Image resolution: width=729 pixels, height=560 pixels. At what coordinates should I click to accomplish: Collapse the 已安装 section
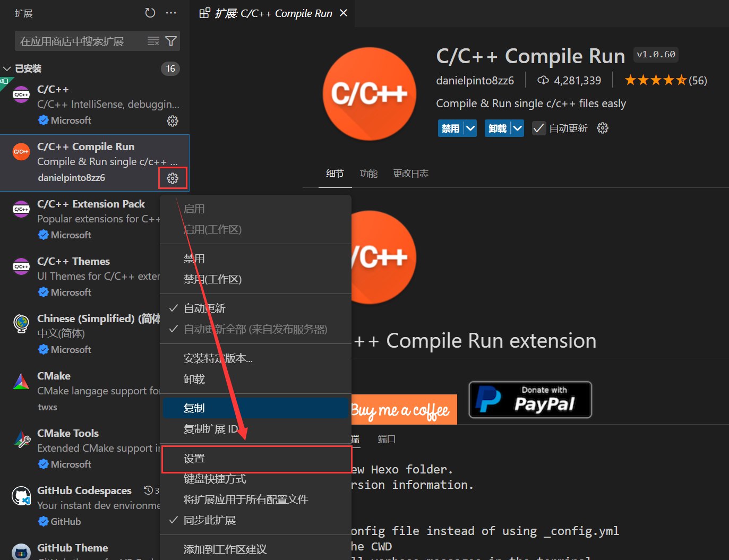coord(7,68)
